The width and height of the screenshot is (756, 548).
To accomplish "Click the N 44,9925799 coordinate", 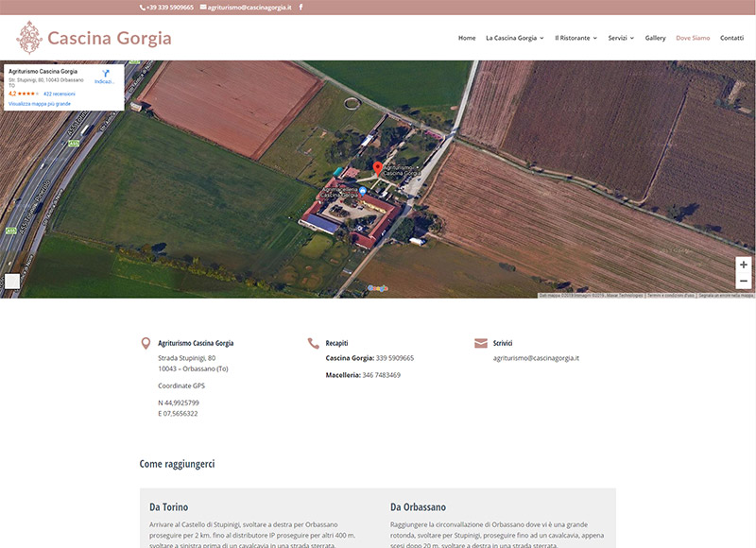I will click(179, 402).
